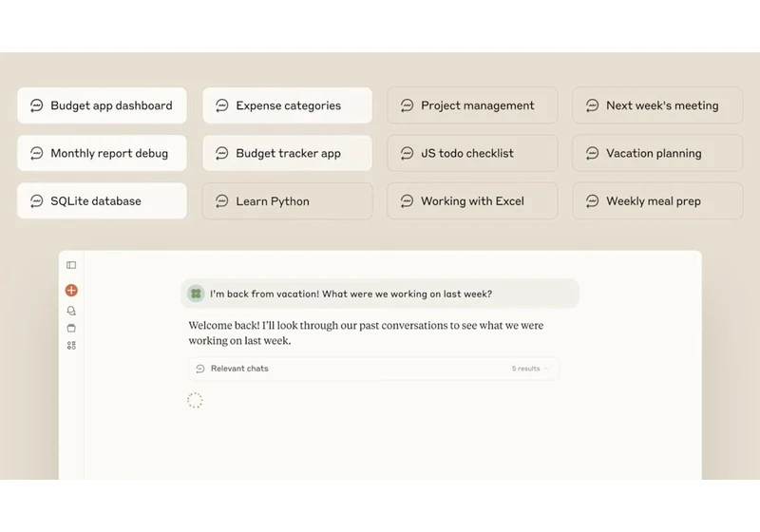This screenshot has height=532, width=760.
Task: Click the vacation question message bubble
Action: [x=380, y=294]
